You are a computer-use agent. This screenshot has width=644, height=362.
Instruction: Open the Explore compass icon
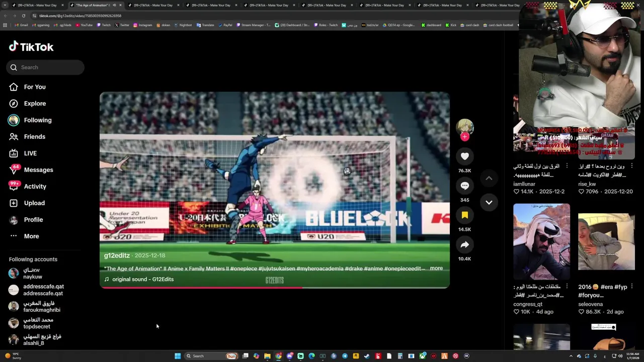point(14,104)
